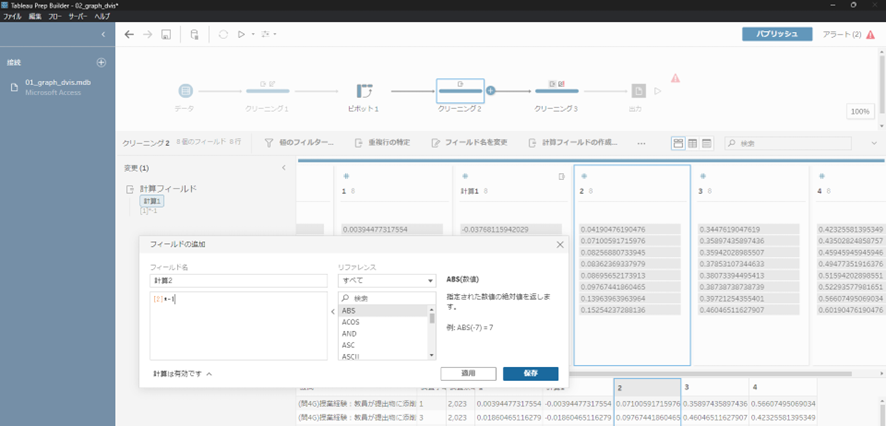Switch to list view icon
The height and width of the screenshot is (426, 886).
coord(706,144)
